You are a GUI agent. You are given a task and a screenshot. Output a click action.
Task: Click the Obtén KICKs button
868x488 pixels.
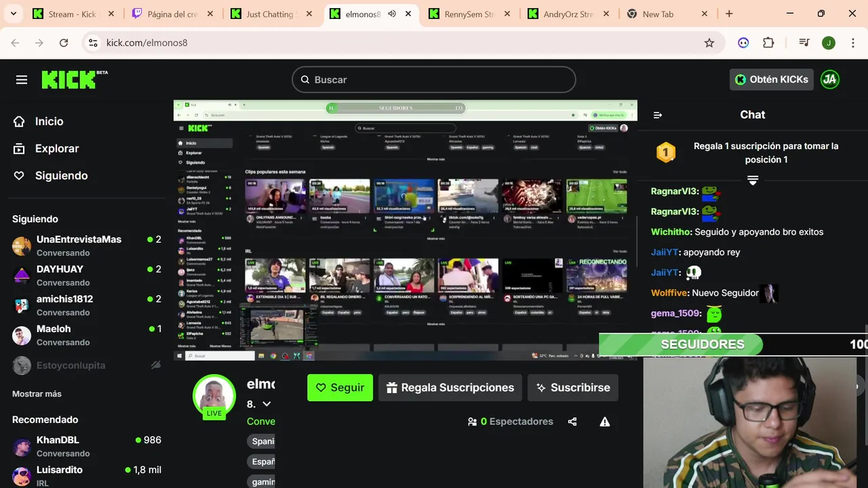[x=772, y=79]
